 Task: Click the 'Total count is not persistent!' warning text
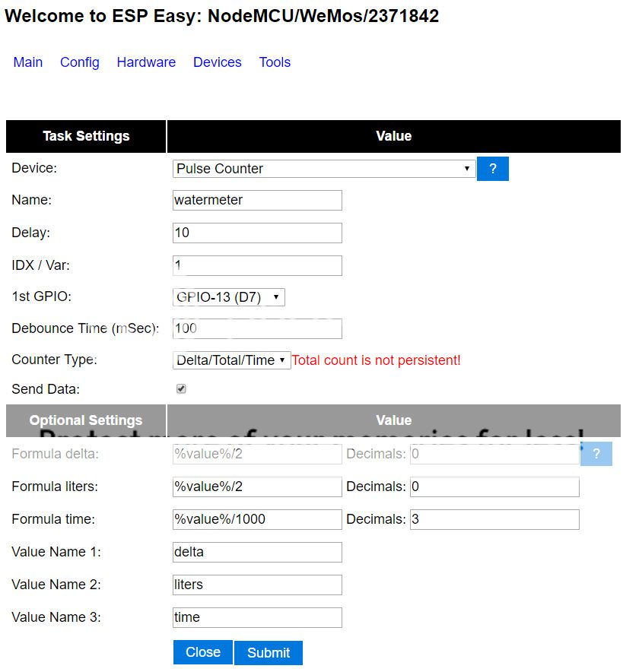click(x=376, y=360)
